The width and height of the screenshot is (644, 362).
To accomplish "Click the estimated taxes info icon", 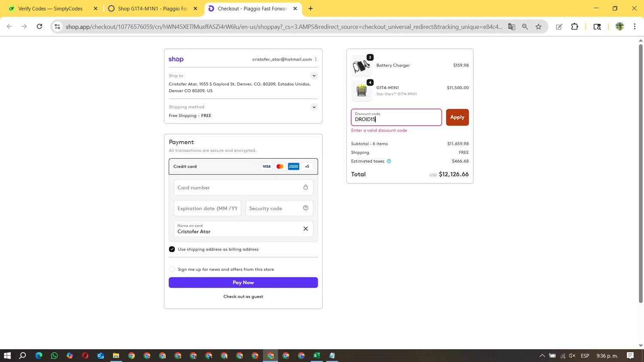I will (389, 161).
